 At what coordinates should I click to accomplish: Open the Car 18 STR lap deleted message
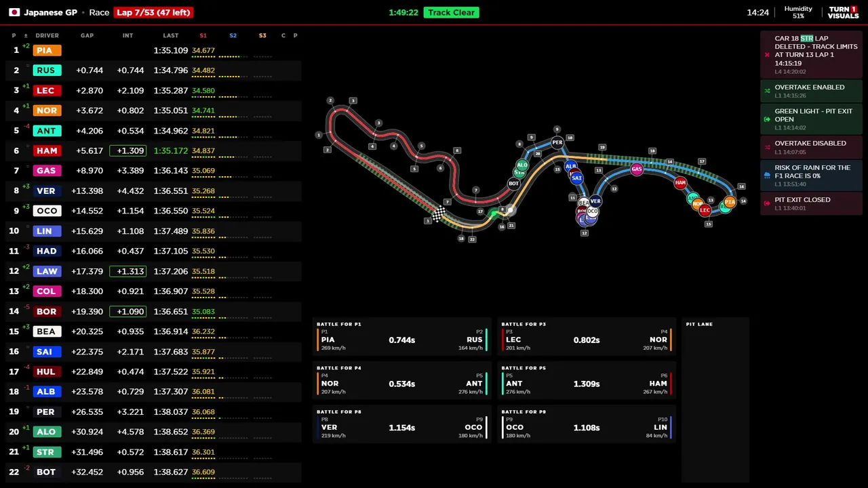(812, 55)
